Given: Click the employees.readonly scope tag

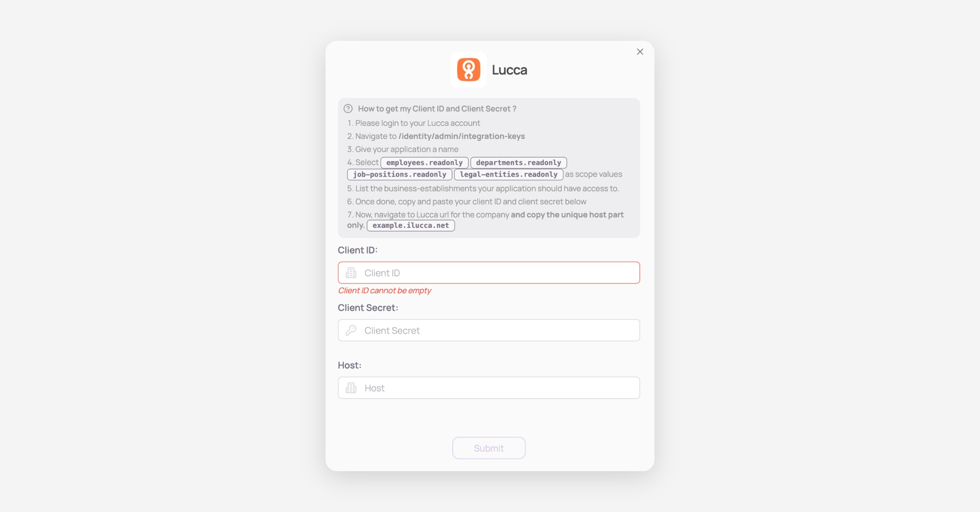Looking at the screenshot, I should (424, 163).
